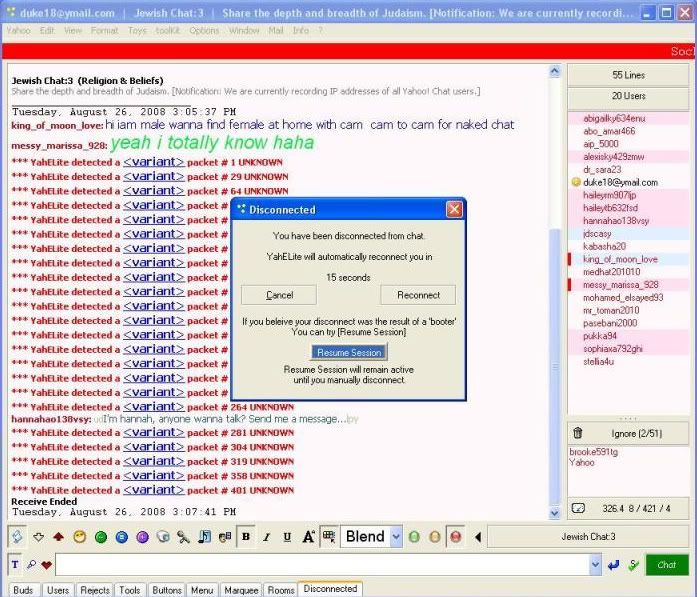Click the smiley status icon beside duke18@ymail.com

coord(576,182)
